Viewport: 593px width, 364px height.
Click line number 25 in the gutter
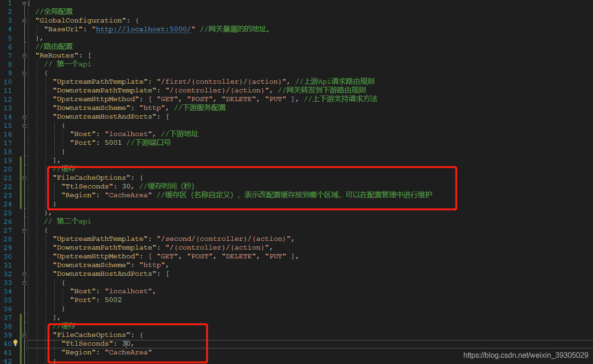click(x=8, y=212)
